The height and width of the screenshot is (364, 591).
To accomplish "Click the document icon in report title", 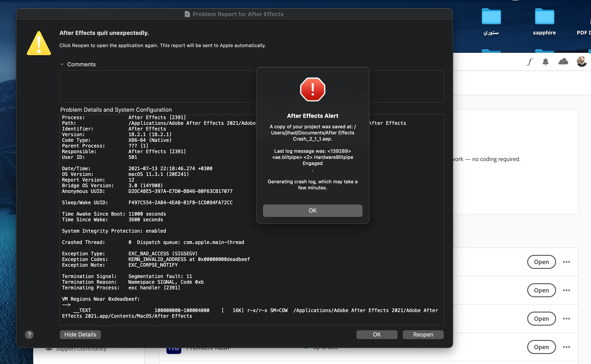I will click(x=187, y=14).
